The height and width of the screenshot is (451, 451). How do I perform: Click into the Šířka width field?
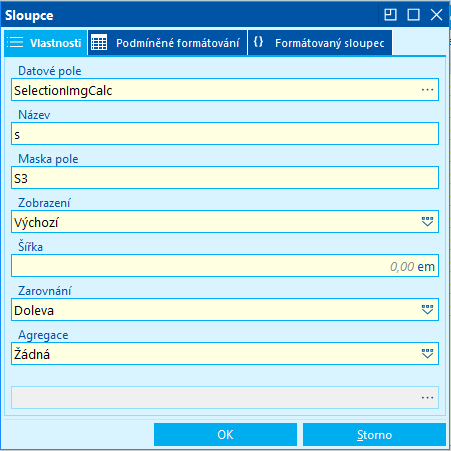(225, 266)
